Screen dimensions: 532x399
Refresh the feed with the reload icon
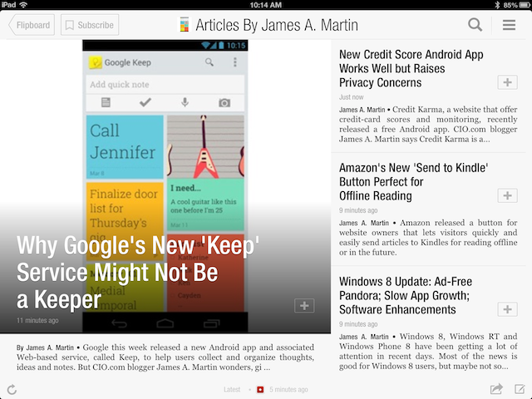pyautogui.click(x=12, y=390)
